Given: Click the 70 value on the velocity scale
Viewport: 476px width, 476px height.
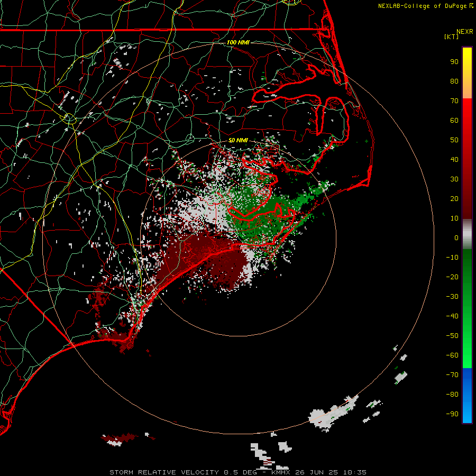Looking at the screenshot, I should coord(454,101).
